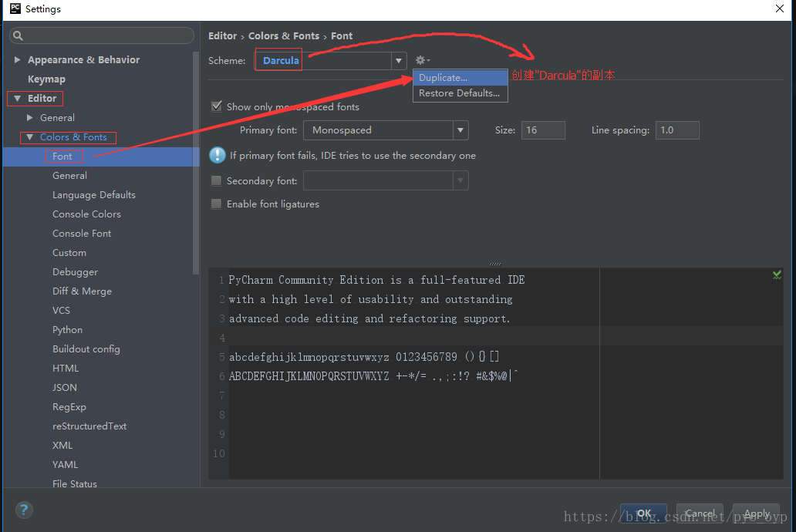The width and height of the screenshot is (796, 532).
Task: Click the font Size input field
Action: point(543,130)
